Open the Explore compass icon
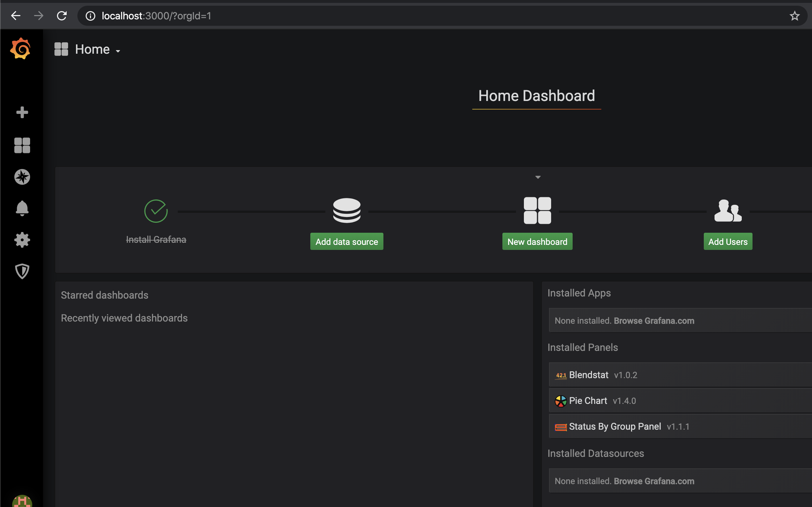 point(22,177)
